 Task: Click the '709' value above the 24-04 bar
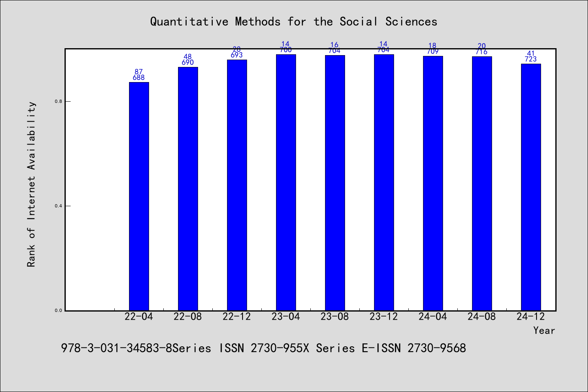coord(433,51)
